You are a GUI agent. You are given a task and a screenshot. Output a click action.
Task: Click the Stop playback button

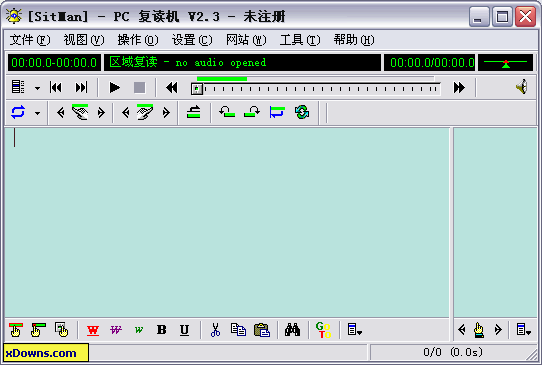coord(139,87)
